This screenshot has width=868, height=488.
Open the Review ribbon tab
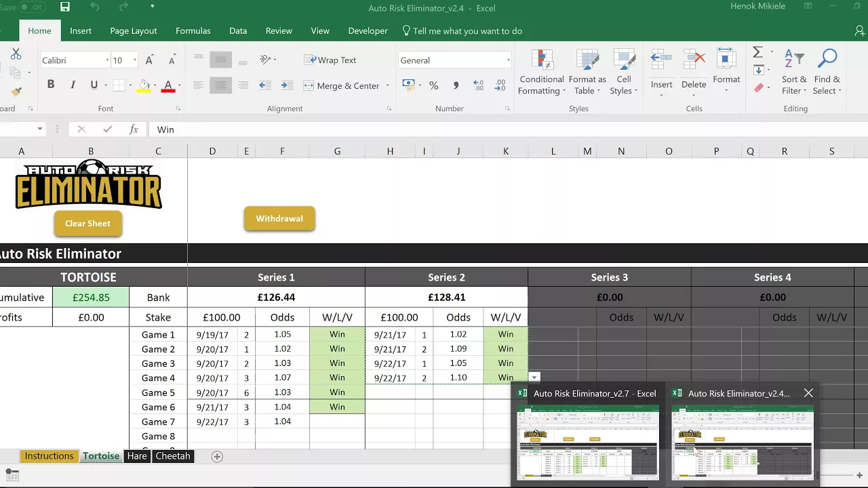[x=279, y=31]
